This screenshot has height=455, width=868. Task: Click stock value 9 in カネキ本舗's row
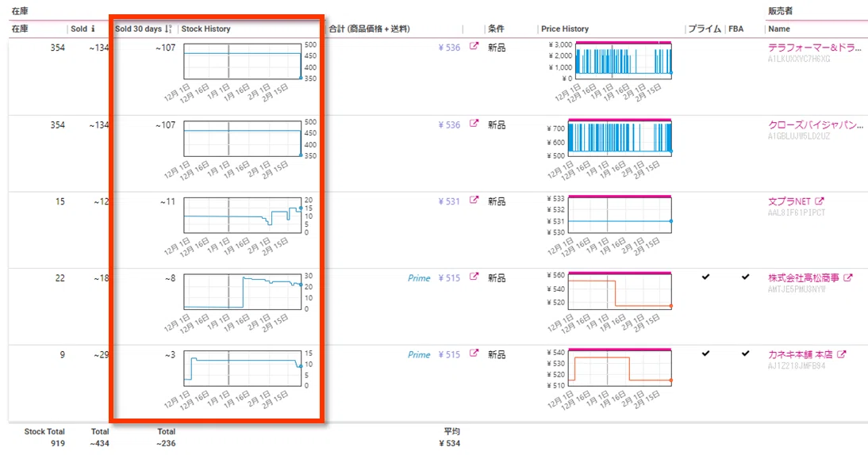tap(62, 354)
